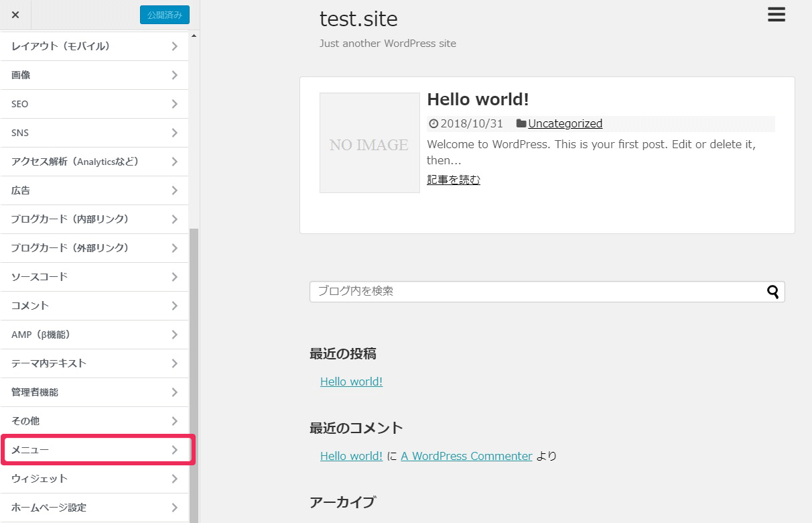Open the Hello world! post title
The height and width of the screenshot is (523, 812).
[478, 99]
